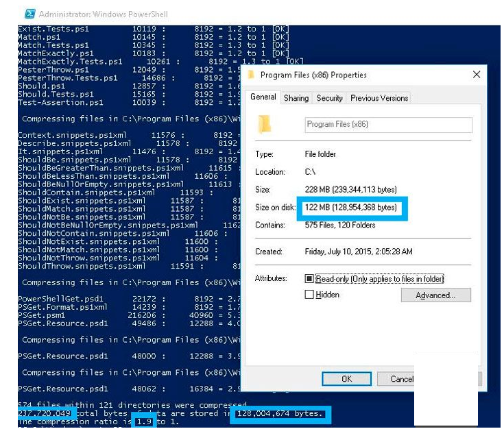Viewport: 504px width, 429px height.
Task: Click the It.snippets.ps1xml output line
Action: point(129,151)
